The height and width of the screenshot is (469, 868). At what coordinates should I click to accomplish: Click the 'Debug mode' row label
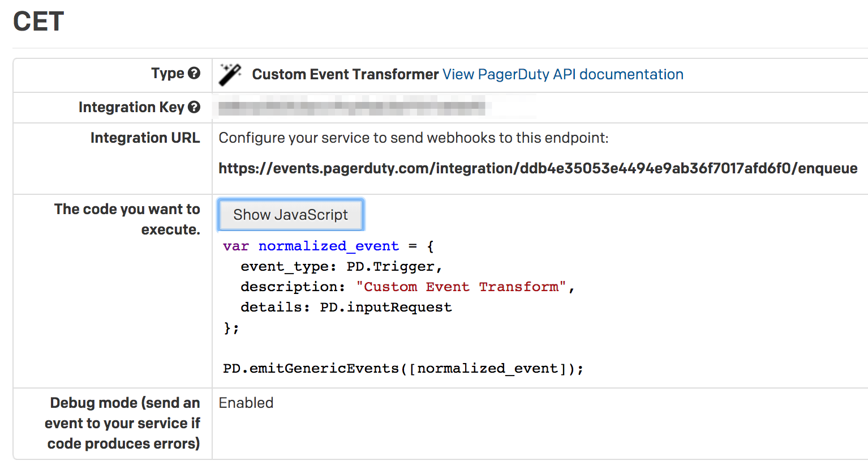pyautogui.click(x=123, y=423)
